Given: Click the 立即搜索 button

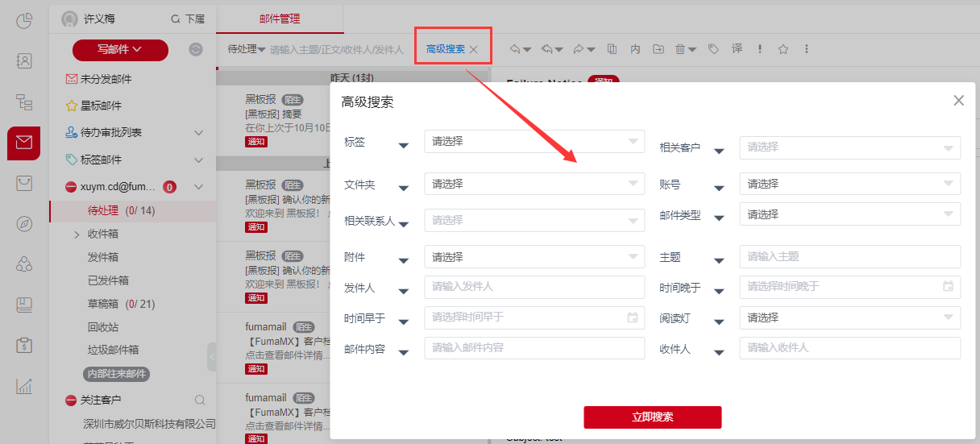Looking at the screenshot, I should [652, 417].
